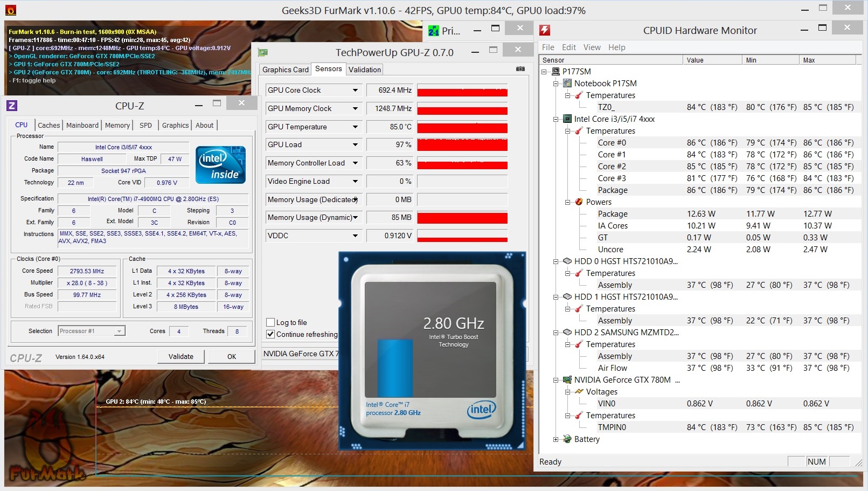Click thermometer icon under NVIDIA GeForce GTX 780M
Screen dimensions: 868x491
pos(579,415)
